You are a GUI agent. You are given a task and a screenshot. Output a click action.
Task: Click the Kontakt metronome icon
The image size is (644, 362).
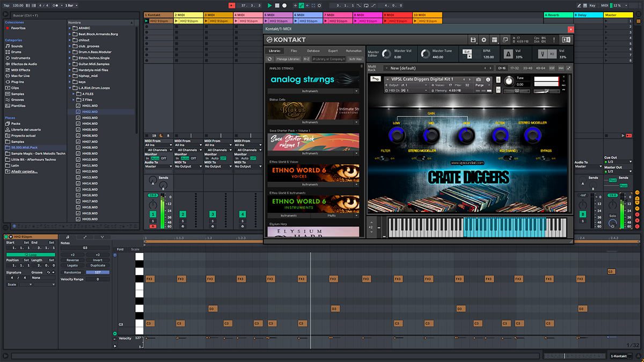pos(508,54)
